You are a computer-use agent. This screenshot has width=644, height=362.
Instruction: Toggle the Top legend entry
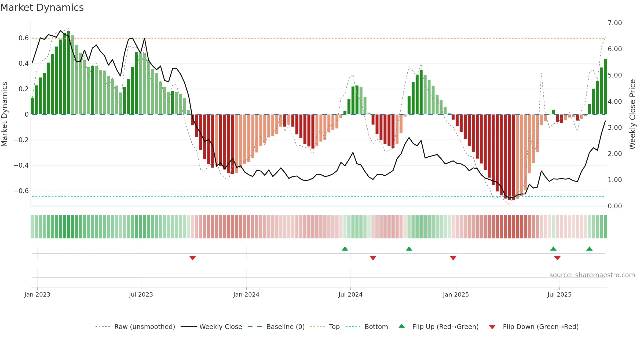pos(325,327)
